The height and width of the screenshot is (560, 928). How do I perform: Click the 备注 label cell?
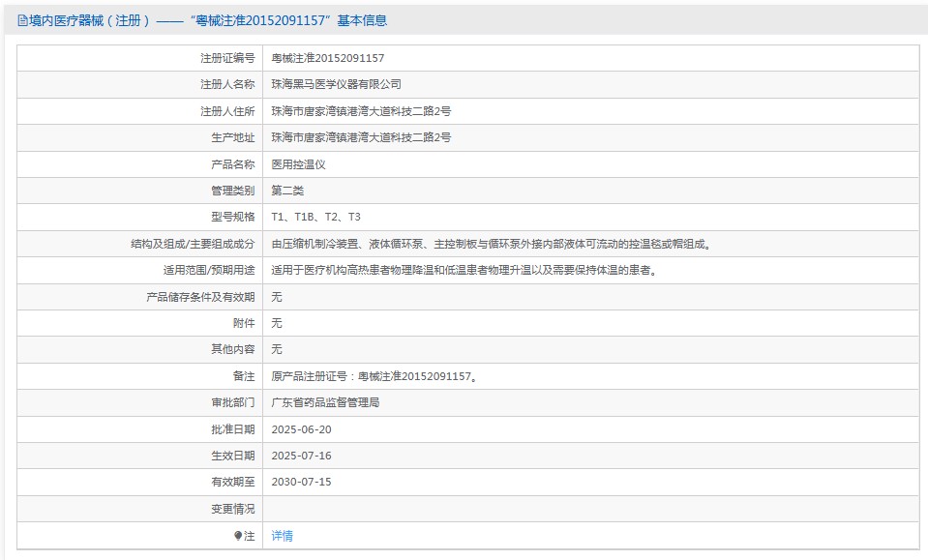(140, 376)
